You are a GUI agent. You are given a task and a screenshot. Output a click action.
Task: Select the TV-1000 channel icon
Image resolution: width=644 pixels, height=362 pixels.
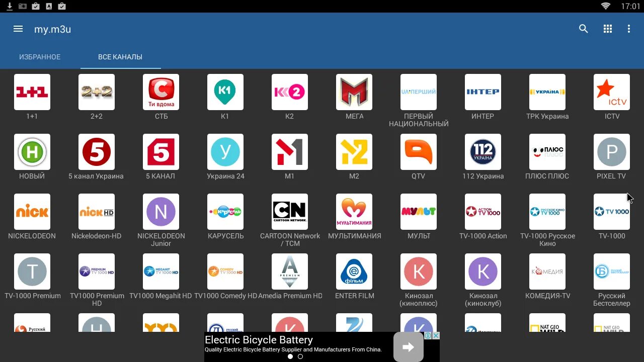point(612,212)
